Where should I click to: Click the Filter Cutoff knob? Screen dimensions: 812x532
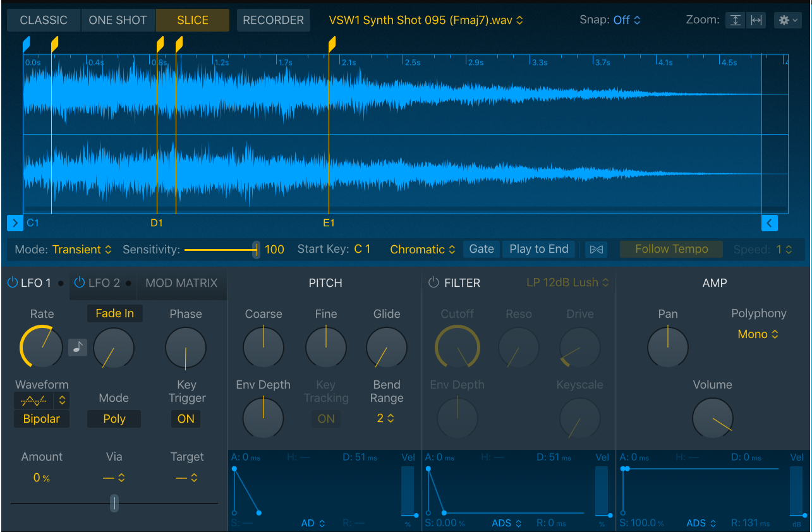click(458, 348)
